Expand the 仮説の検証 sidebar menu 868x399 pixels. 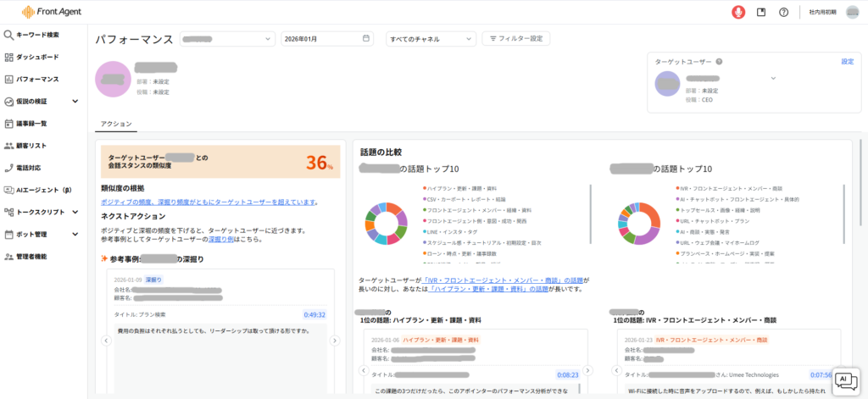75,102
